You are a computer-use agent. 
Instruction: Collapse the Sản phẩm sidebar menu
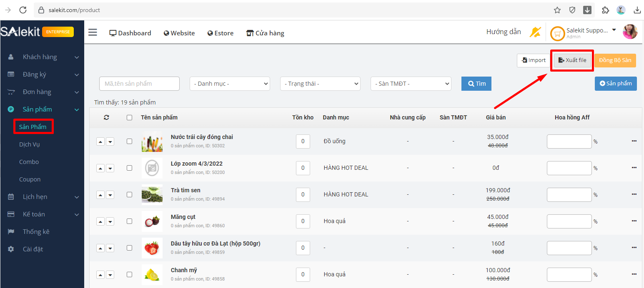click(42, 109)
